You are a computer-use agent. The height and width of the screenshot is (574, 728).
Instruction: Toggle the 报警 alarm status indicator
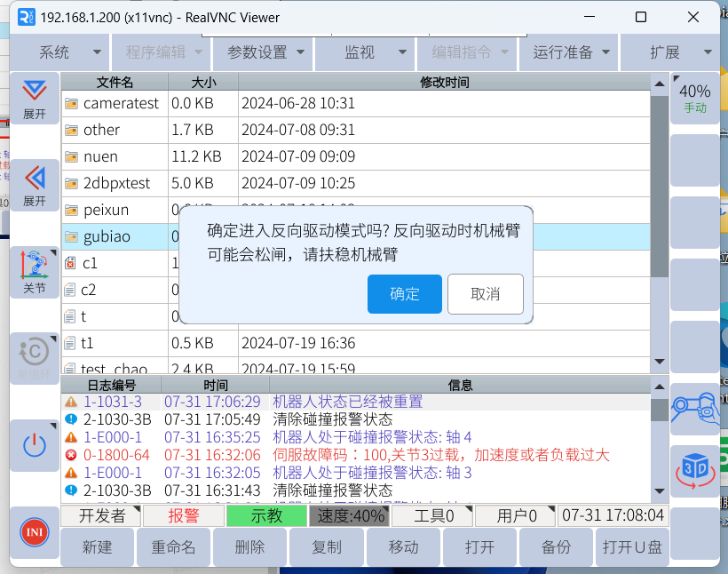(184, 516)
